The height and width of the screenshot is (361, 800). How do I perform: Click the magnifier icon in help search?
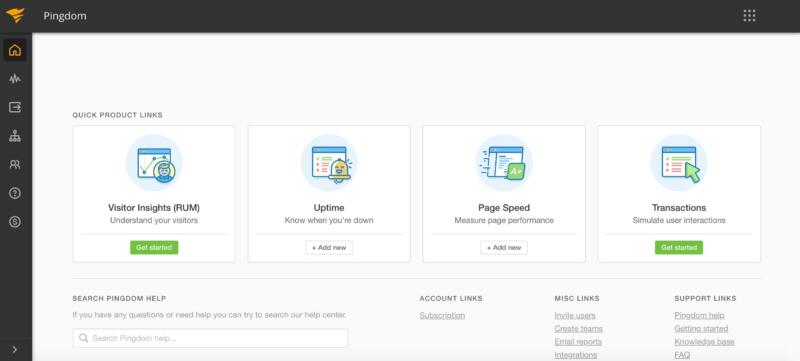[x=84, y=338]
